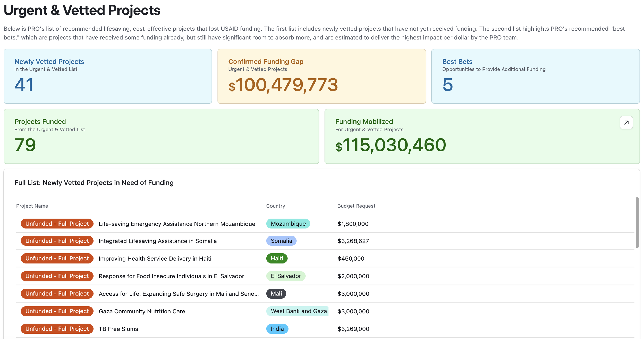Select the India country badge
Viewport: 644px width, 339px height.
click(277, 329)
